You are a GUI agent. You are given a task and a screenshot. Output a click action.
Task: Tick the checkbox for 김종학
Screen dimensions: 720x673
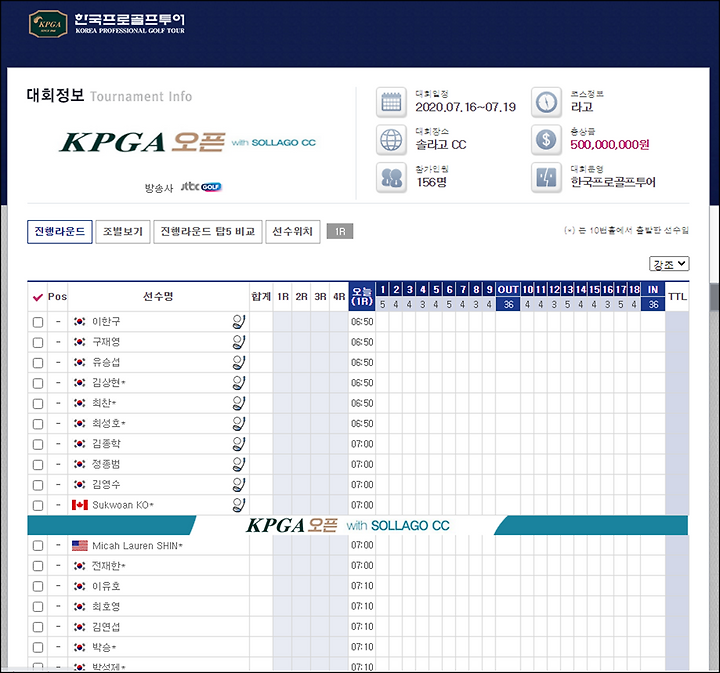[x=38, y=444]
